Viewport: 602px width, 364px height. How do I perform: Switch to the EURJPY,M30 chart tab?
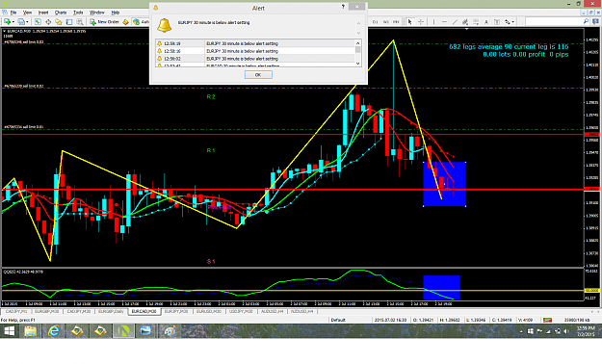pyautogui.click(x=176, y=311)
